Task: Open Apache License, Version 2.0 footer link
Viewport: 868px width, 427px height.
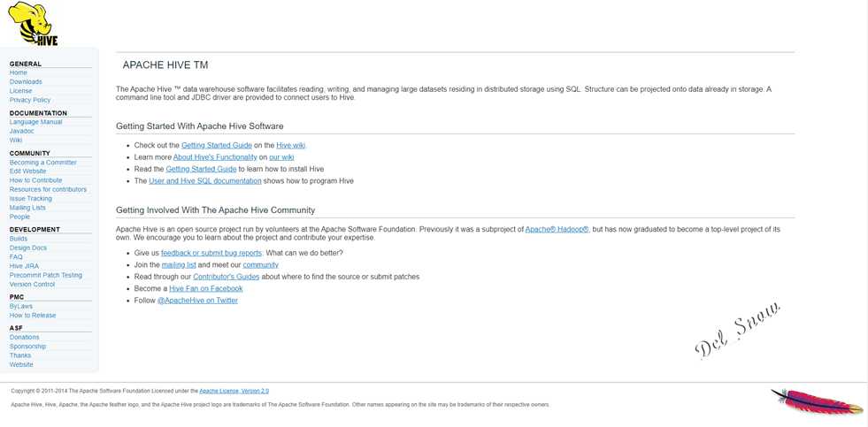Action: click(234, 391)
